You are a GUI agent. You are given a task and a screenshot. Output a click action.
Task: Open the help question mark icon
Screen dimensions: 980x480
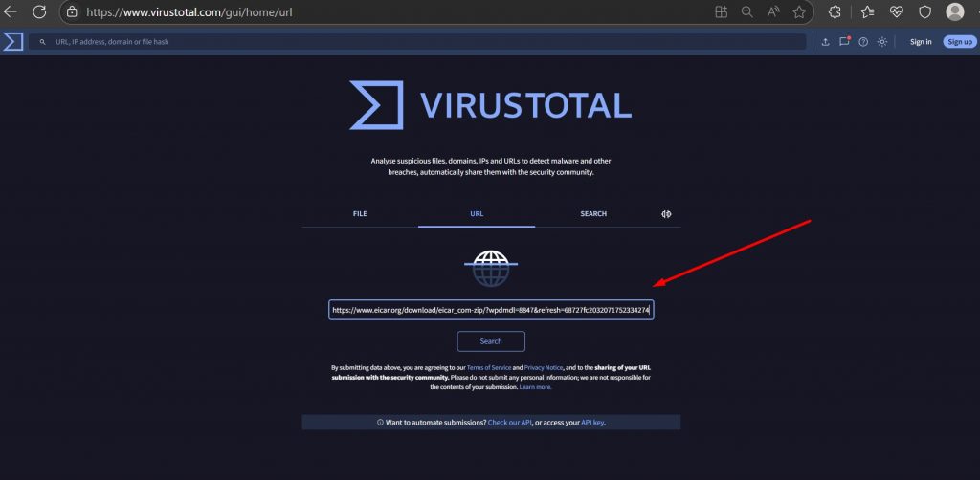863,42
